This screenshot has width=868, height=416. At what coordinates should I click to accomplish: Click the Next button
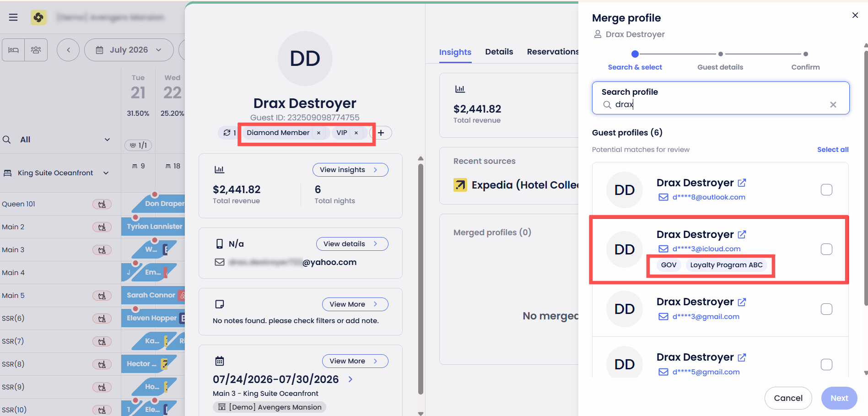tap(839, 398)
